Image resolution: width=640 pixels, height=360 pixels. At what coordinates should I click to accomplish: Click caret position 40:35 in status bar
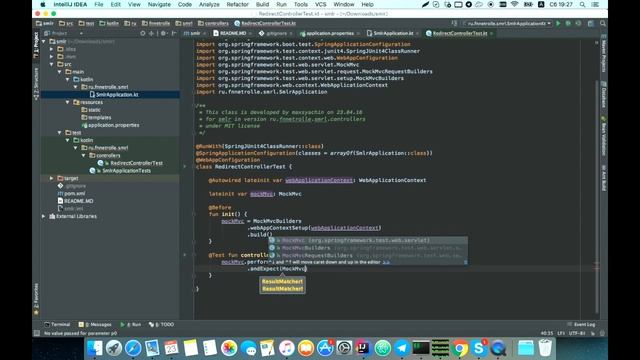[x=546, y=333]
